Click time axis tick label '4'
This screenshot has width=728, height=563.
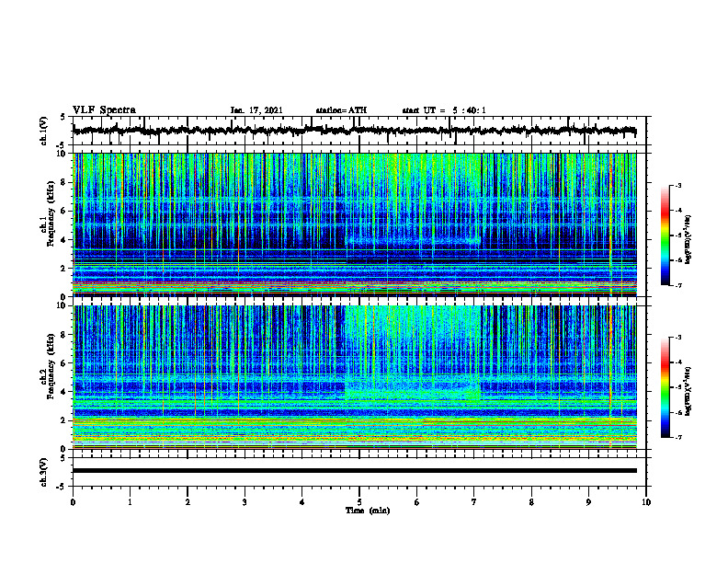[302, 502]
